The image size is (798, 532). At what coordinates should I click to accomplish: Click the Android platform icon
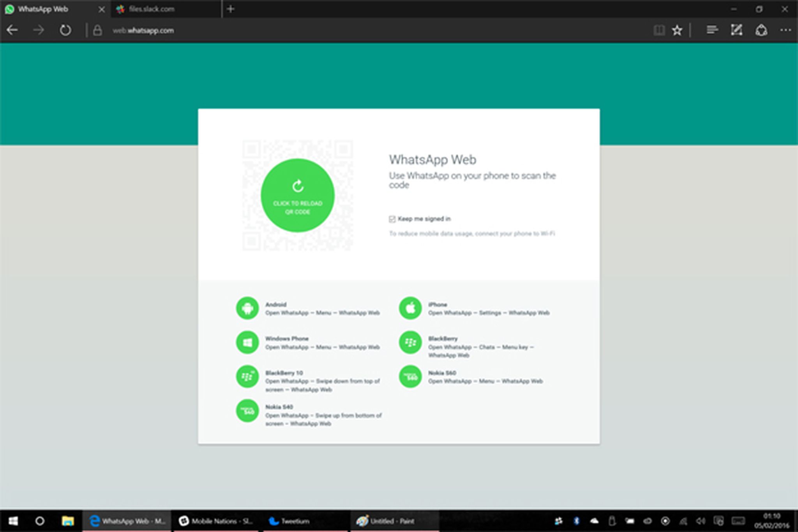coord(247,308)
